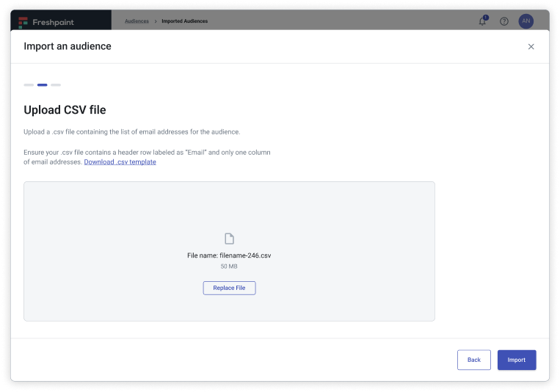Image resolution: width=560 pixels, height=392 pixels.
Task: Jump to the third step indicator
Action: 56,85
